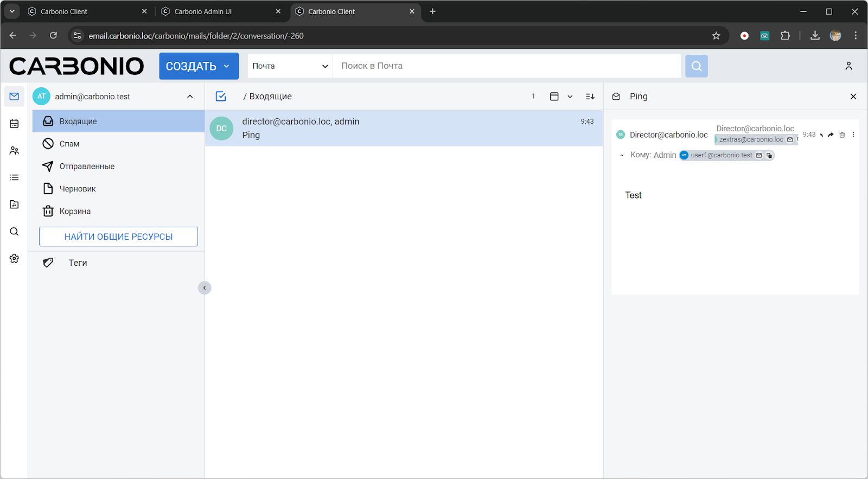Toggle select-all checkbox in Входящие header
Image resolution: width=868 pixels, height=479 pixels.
click(221, 97)
